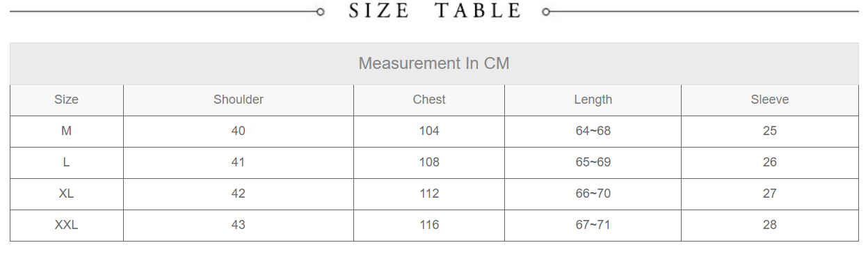Click the Chest column header
868x268 pixels.
click(x=429, y=100)
